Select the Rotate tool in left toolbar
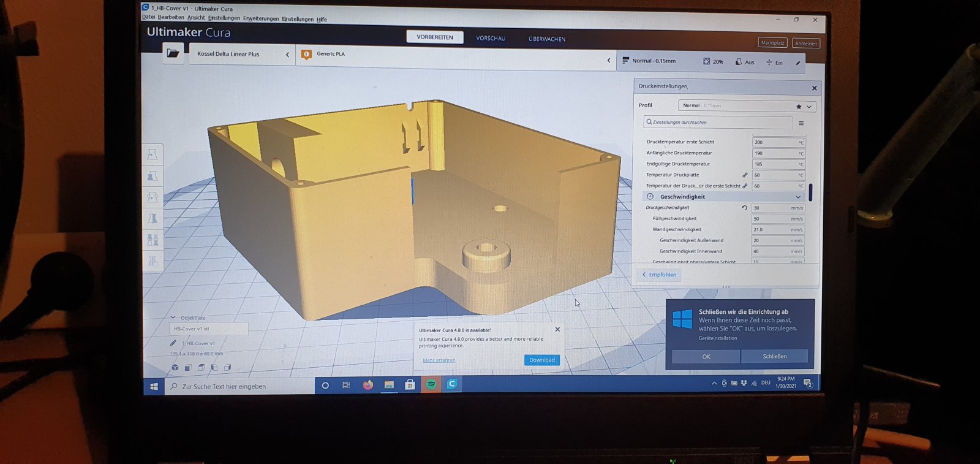Viewport: 980px width, 464px height. 153,197
